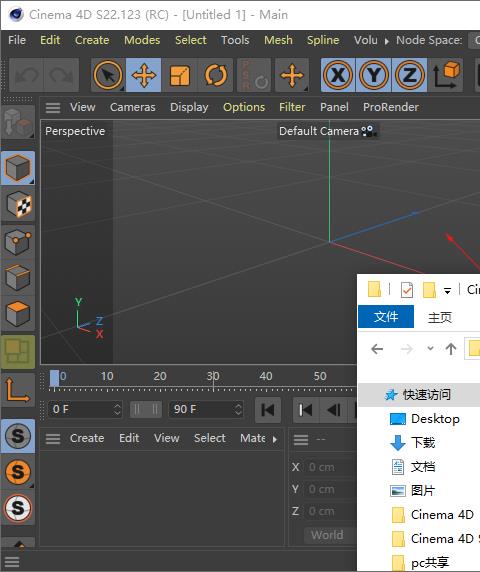Viewport: 480px width, 572px height.
Task: Activate the Move tool
Action: pos(144,76)
